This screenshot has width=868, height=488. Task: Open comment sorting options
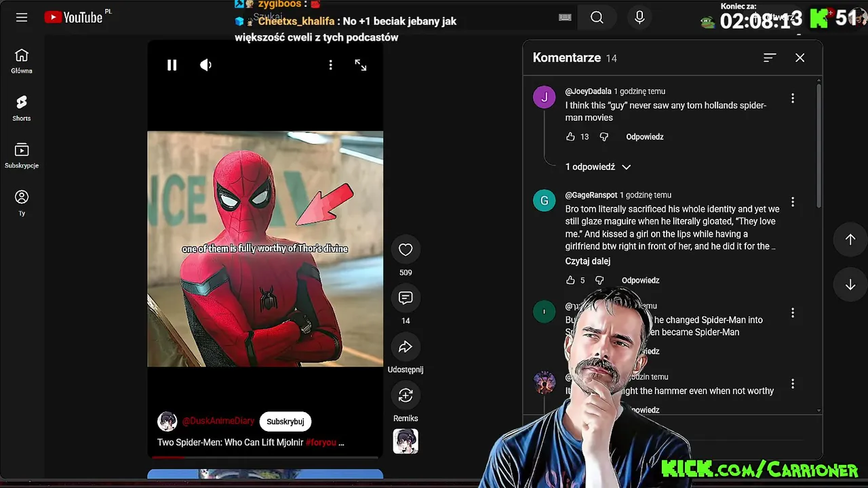pyautogui.click(x=770, y=58)
